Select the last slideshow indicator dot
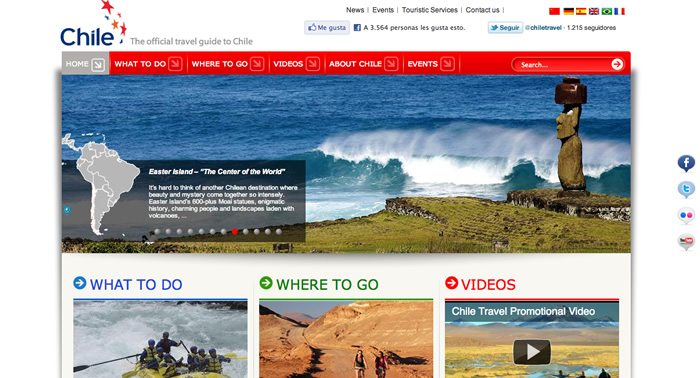 [279, 232]
